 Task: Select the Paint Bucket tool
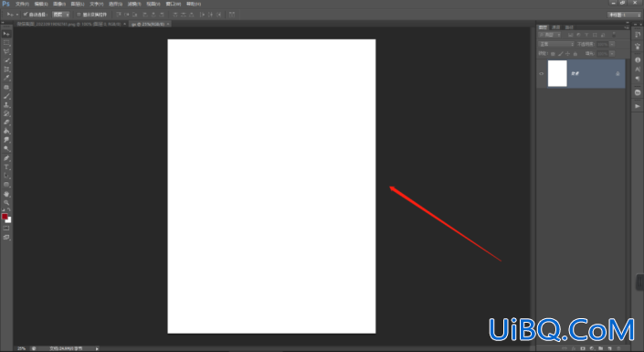6,131
